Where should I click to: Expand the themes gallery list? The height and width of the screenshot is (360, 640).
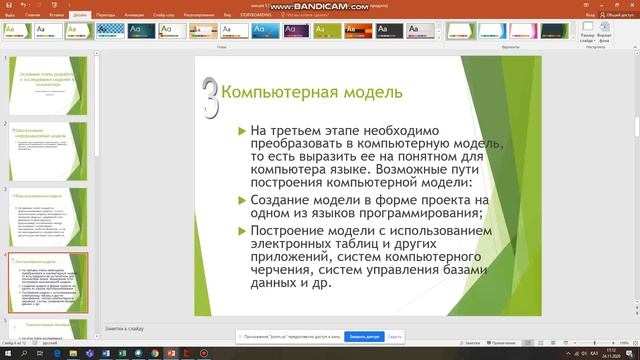click(x=439, y=38)
